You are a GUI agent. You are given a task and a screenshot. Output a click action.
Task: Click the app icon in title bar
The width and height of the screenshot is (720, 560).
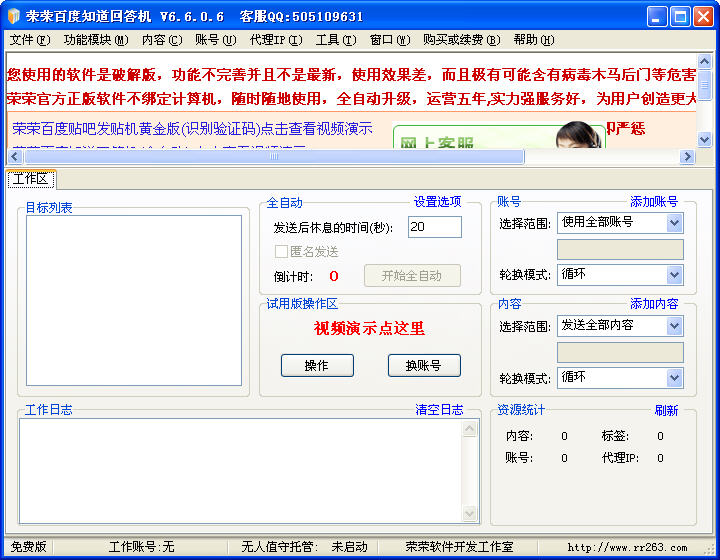[x=14, y=16]
